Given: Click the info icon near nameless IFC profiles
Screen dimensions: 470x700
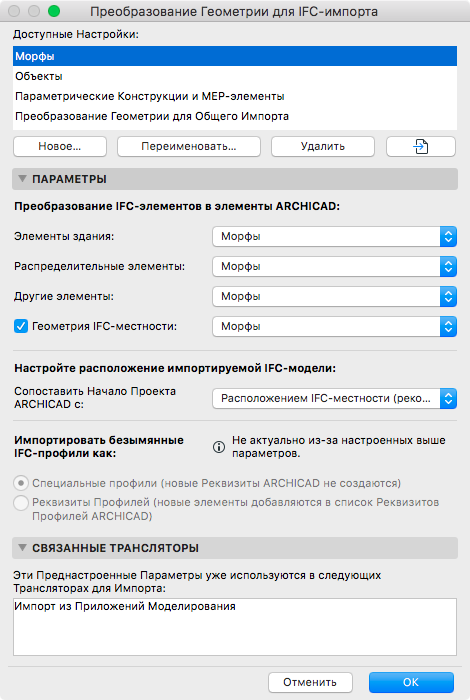Looking at the screenshot, I should tap(219, 447).
